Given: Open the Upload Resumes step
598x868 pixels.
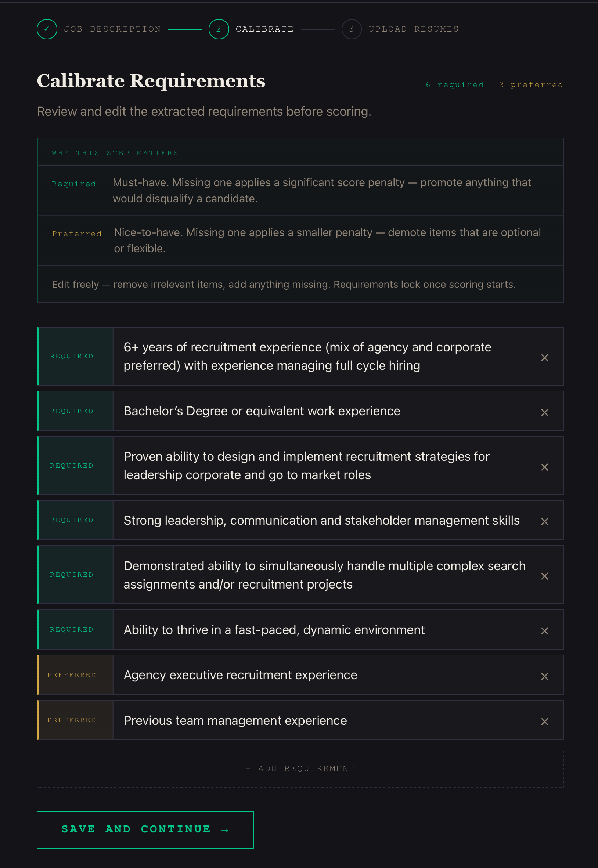Looking at the screenshot, I should tap(413, 29).
